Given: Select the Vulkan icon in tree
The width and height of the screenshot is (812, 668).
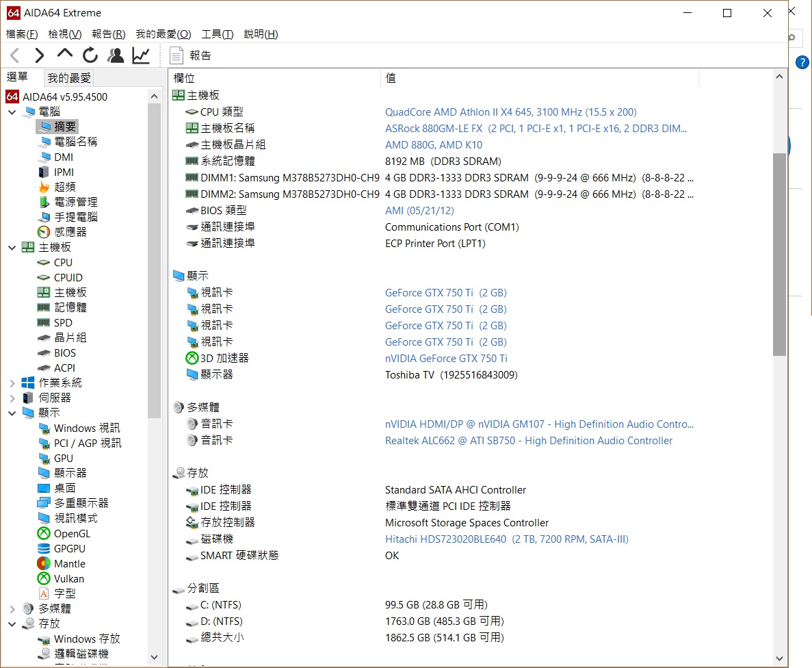Looking at the screenshot, I should tap(44, 579).
